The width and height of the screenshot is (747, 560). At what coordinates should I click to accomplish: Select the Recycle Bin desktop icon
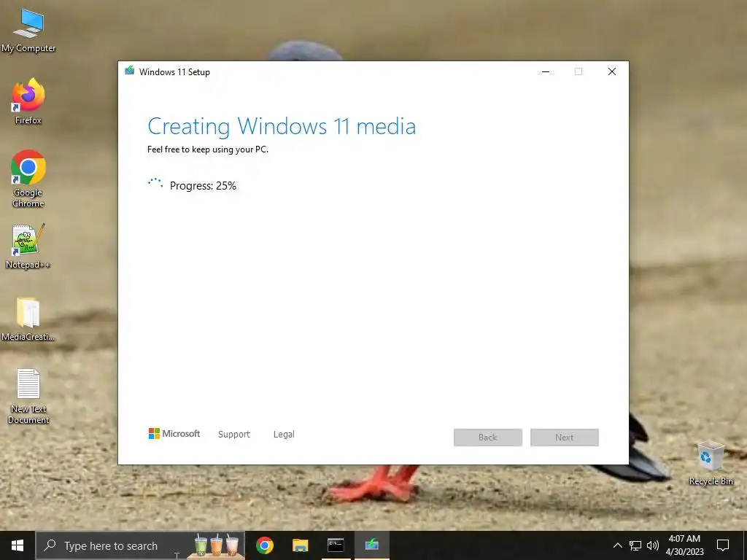click(x=711, y=463)
